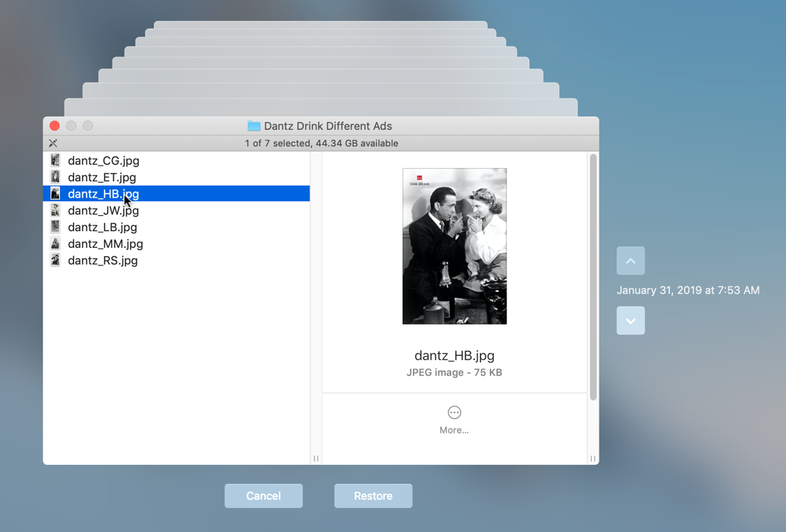Click the small image icon next to dantz_ET.jpg
Image resolution: width=786 pixels, height=532 pixels.
pos(55,177)
